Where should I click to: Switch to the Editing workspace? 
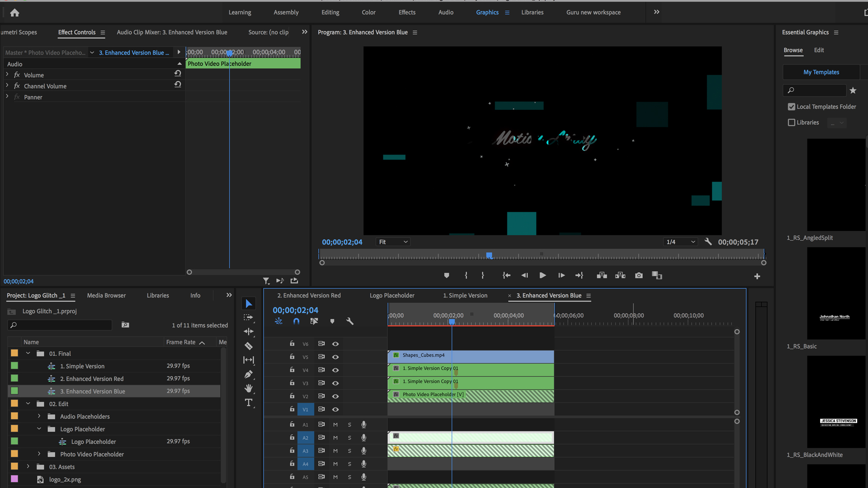click(330, 12)
